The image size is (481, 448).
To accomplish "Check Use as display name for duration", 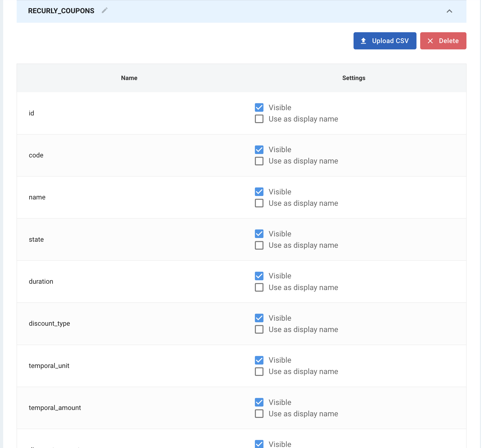I will pyautogui.click(x=259, y=287).
